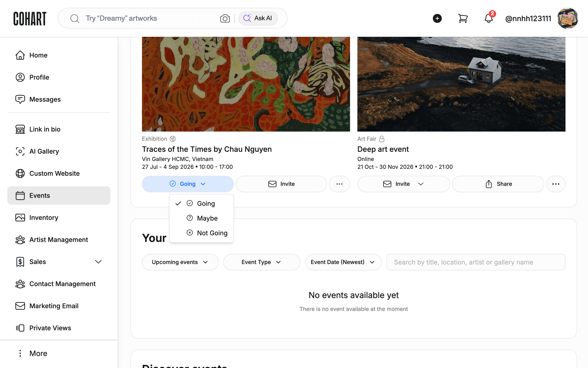Click the Contact Management people icon
This screenshot has width=588, height=368.
point(20,284)
